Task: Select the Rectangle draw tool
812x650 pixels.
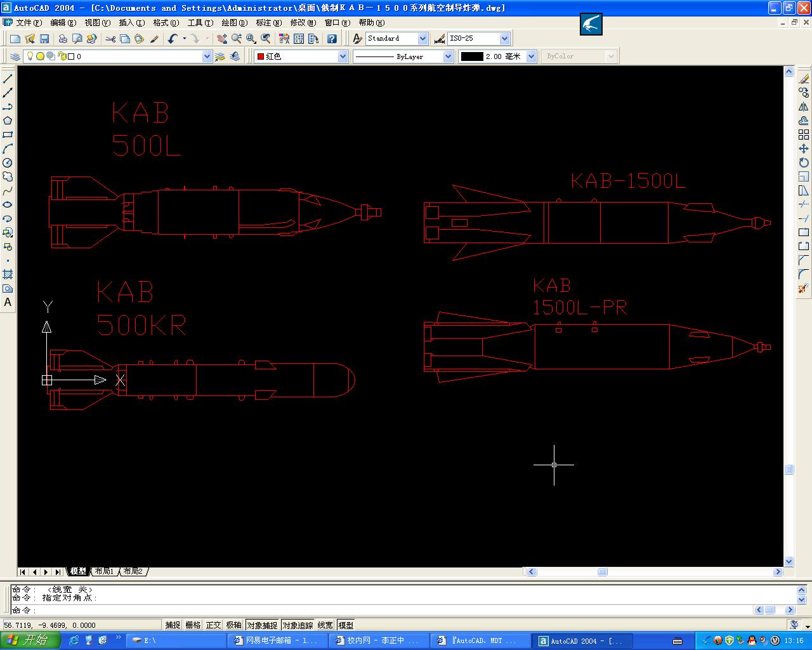Action: [8, 135]
